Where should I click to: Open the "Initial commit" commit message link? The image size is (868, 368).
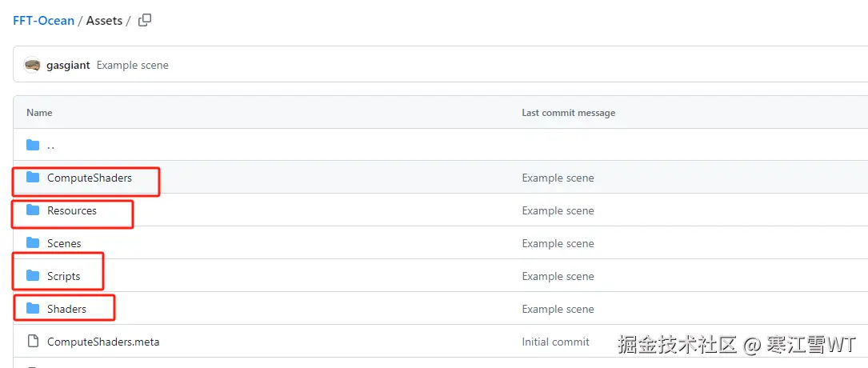555,342
